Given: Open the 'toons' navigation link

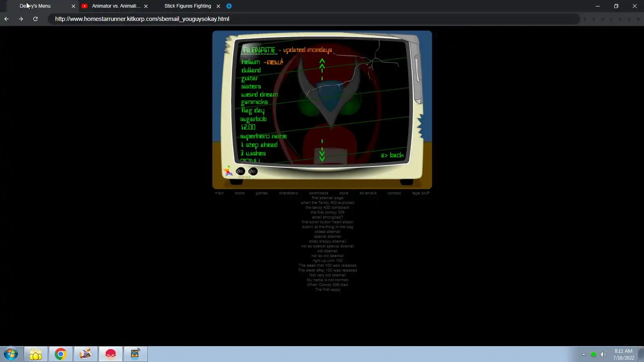Looking at the screenshot, I should tap(240, 193).
